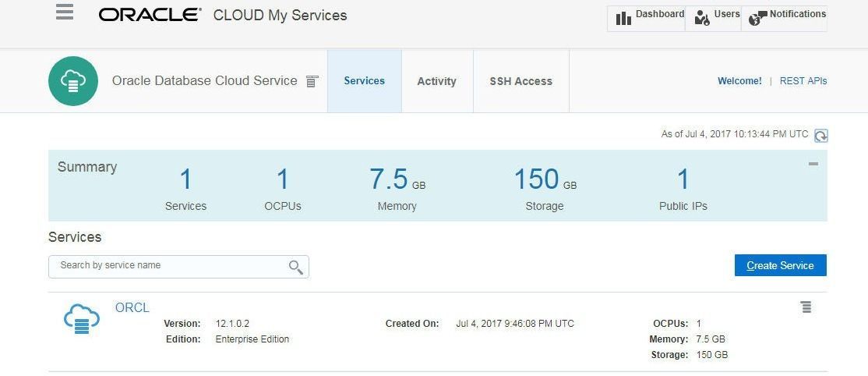868x376 pixels.
Task: Open the Notifications panel
Action: 785,18
